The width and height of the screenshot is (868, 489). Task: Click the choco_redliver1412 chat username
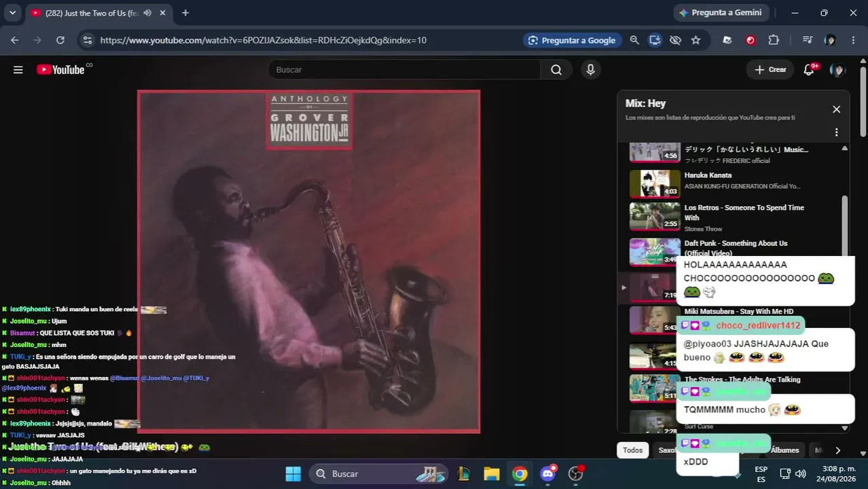tap(758, 325)
